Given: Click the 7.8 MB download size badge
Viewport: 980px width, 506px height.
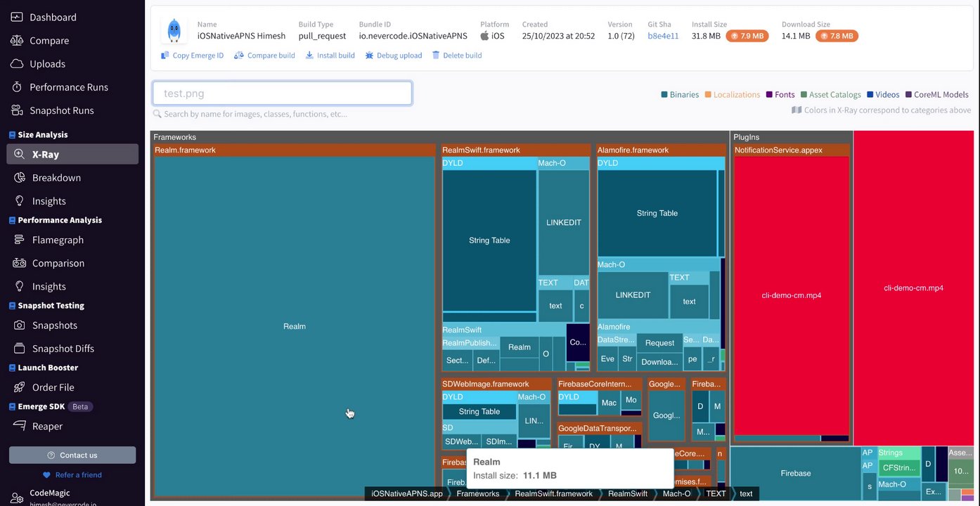Looking at the screenshot, I should pyautogui.click(x=837, y=36).
